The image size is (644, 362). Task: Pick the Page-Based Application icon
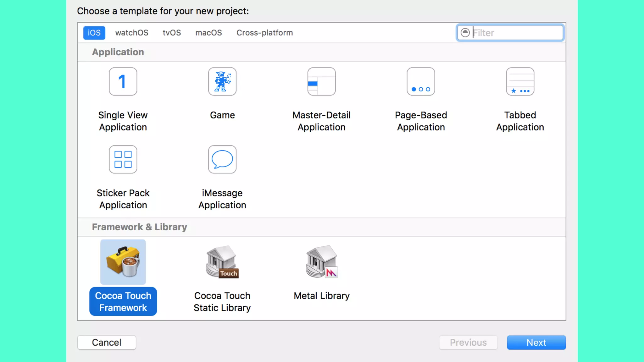[421, 81]
